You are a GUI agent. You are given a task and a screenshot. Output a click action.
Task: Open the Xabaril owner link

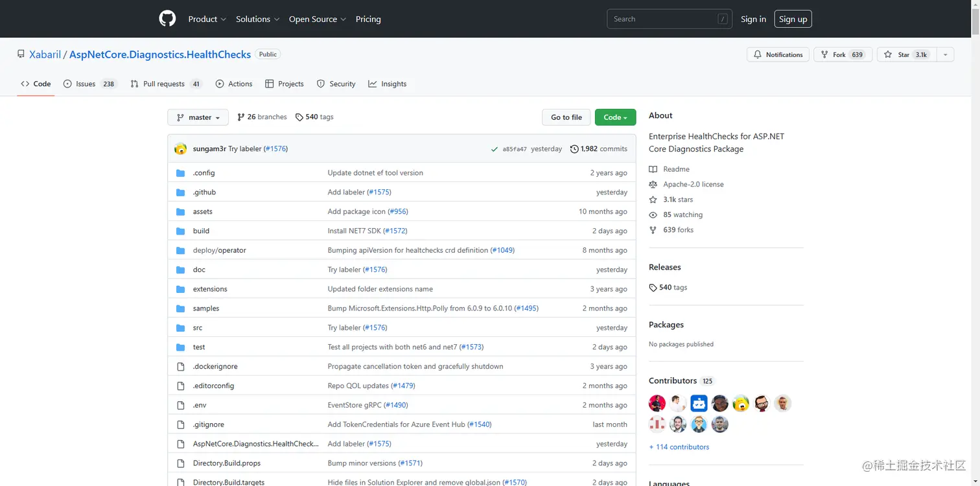click(45, 54)
